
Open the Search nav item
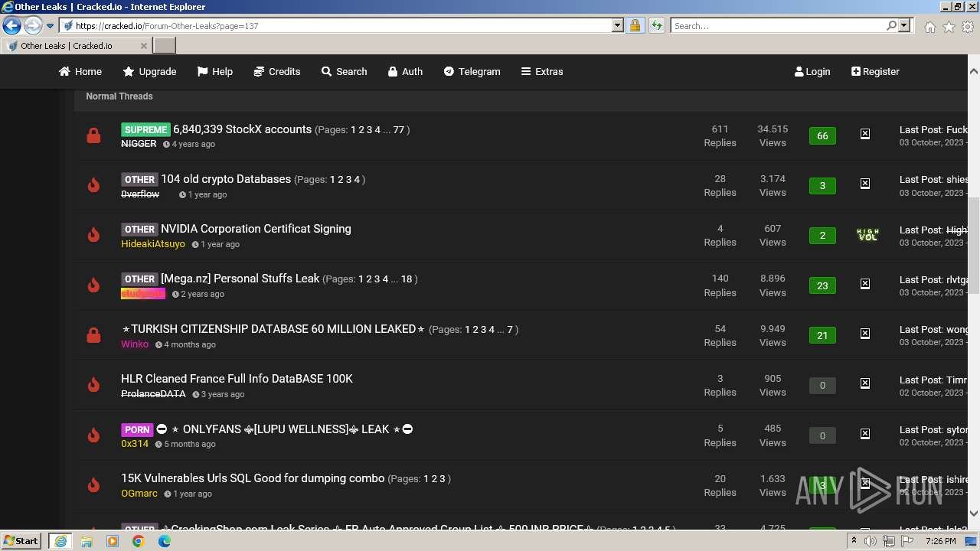[344, 71]
